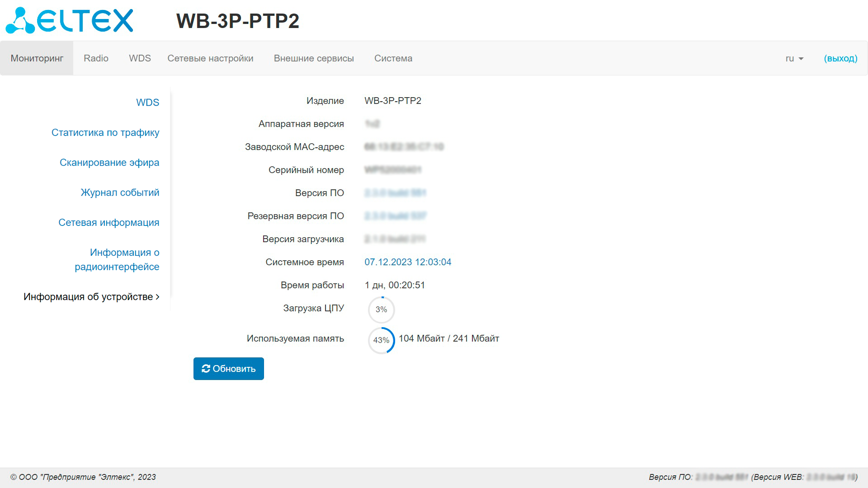868x488 pixels.
Task: Open Журнал событий page
Action: [x=120, y=192]
